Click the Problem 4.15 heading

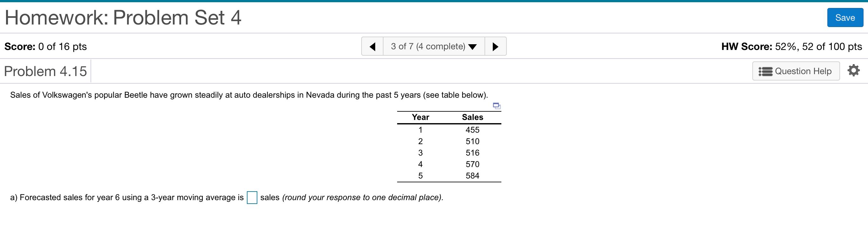click(45, 71)
